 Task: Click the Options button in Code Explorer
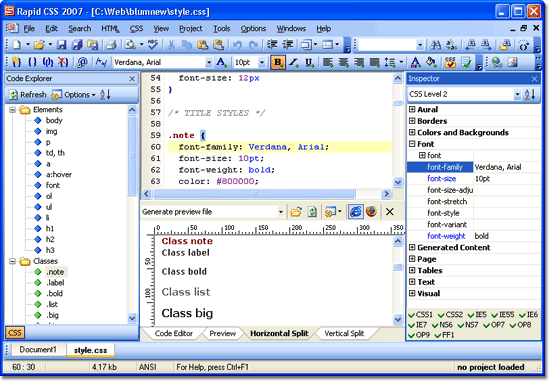tap(73, 94)
